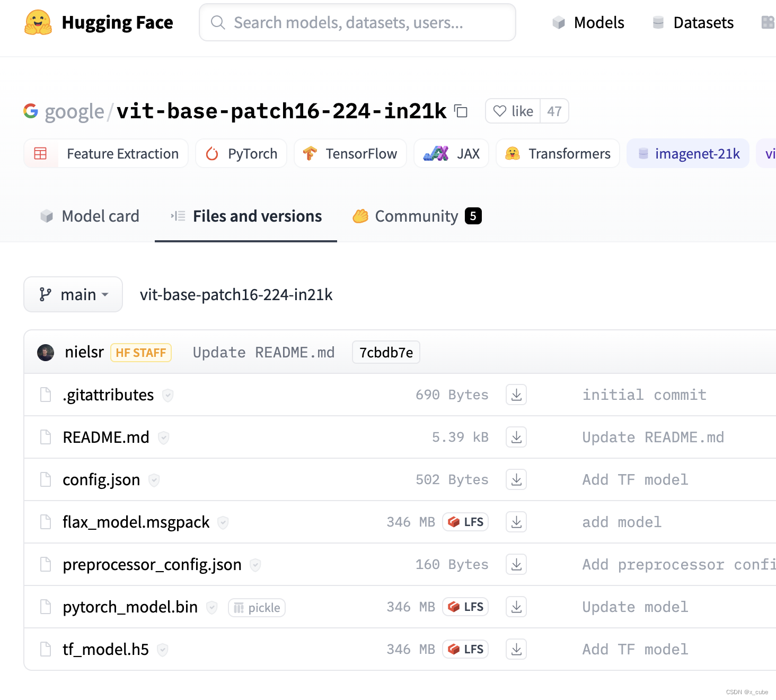Download the pytorch_model.bin file

click(x=516, y=607)
